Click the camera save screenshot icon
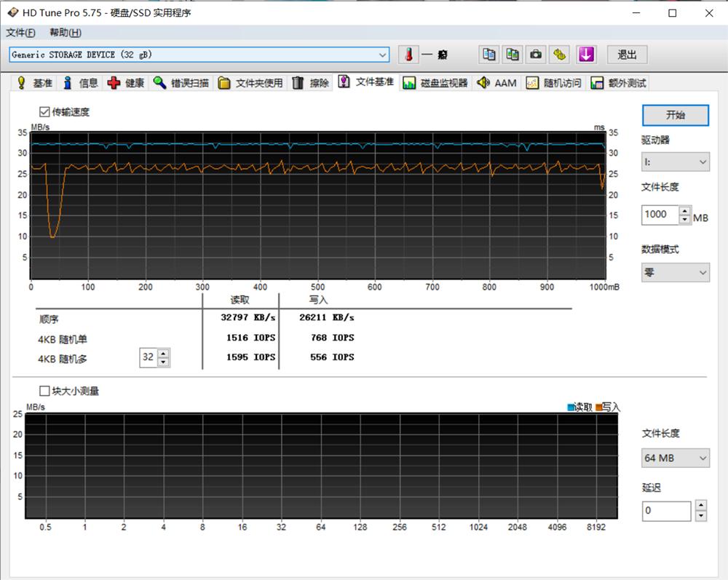The width and height of the screenshot is (728, 580). coord(536,55)
